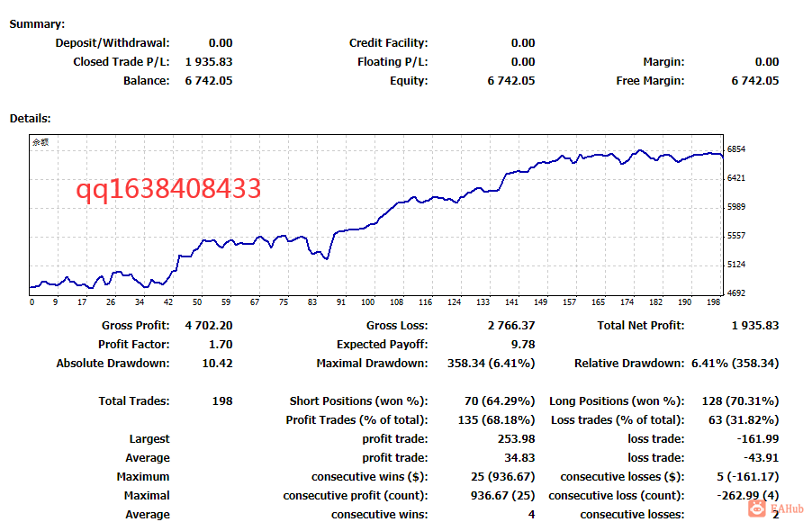Click the Absolute Drawdown value 10.42
The width and height of the screenshot is (812, 522).
[x=218, y=364]
